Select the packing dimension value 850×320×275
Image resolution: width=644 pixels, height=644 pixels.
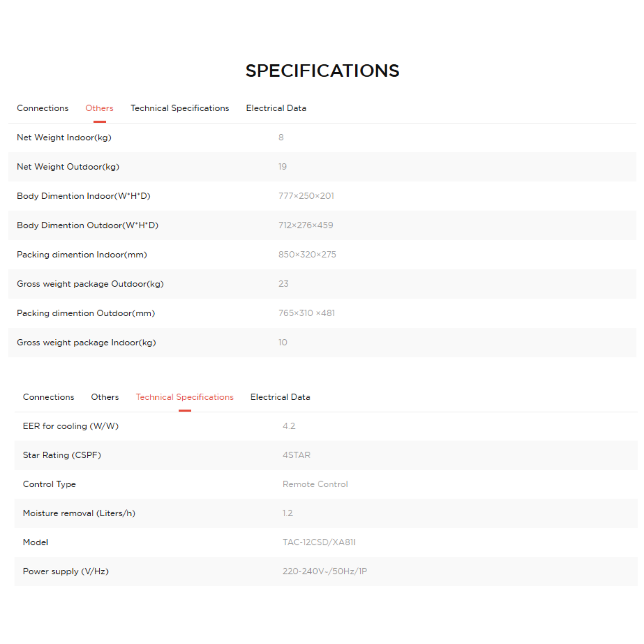[x=307, y=255]
